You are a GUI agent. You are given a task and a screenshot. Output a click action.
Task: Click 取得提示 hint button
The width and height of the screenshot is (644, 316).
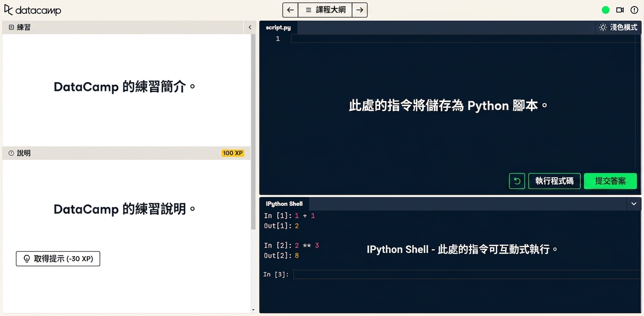[x=58, y=259]
